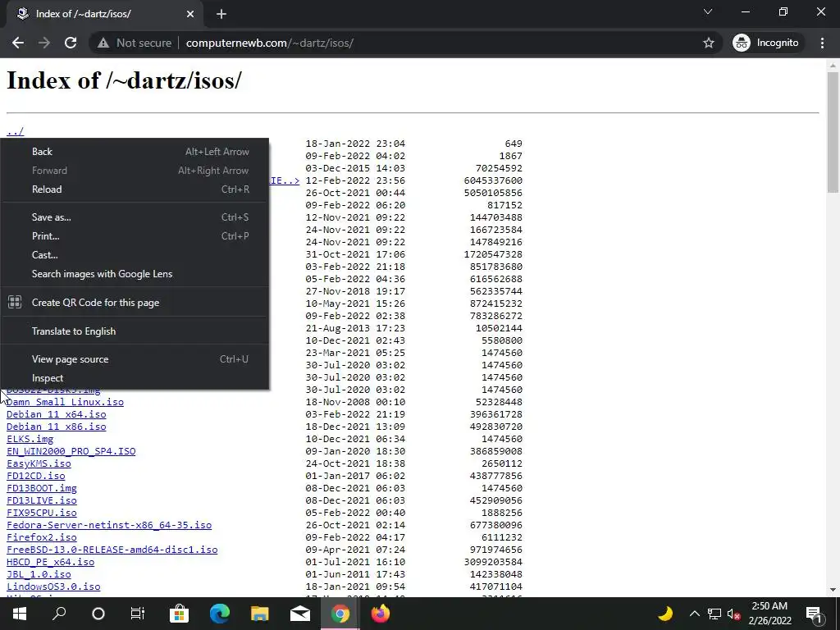840x630 pixels.
Task: Open network status tray icon
Action: 714,614
